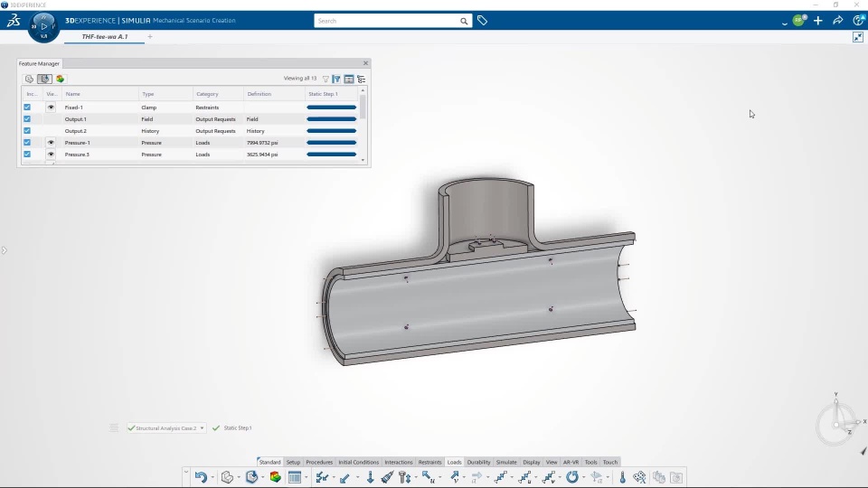Switch to the Simulate tab
The height and width of the screenshot is (488, 868).
506,462
